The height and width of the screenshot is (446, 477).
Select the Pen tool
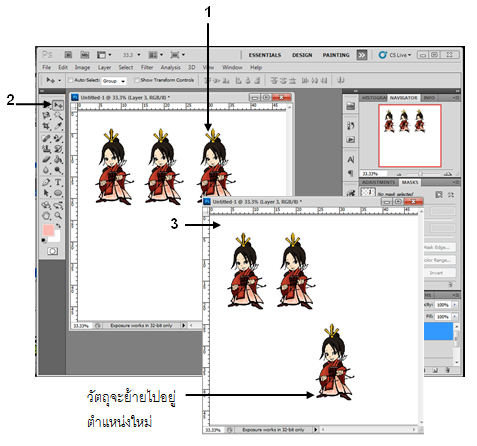coord(46,182)
